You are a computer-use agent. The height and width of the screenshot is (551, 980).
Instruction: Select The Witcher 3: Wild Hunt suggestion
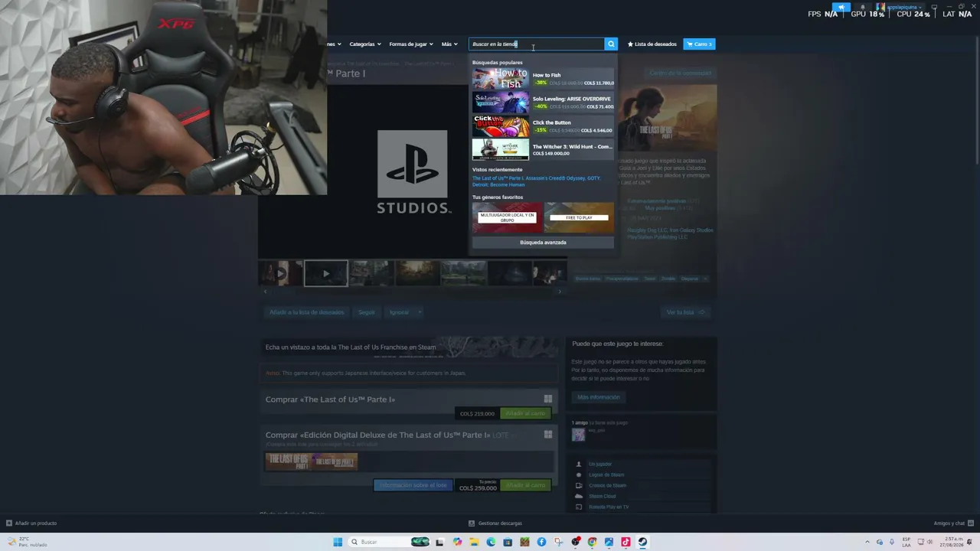543,150
